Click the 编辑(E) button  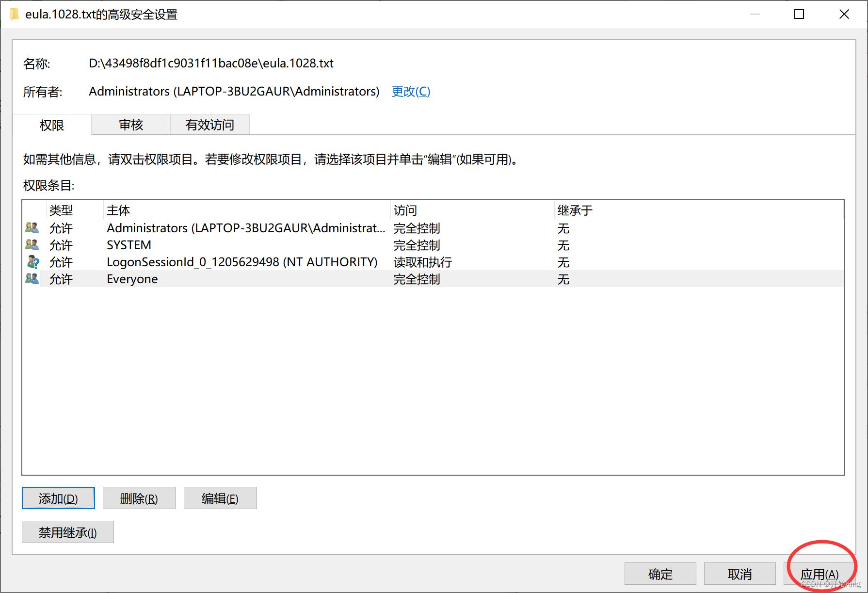pos(220,498)
